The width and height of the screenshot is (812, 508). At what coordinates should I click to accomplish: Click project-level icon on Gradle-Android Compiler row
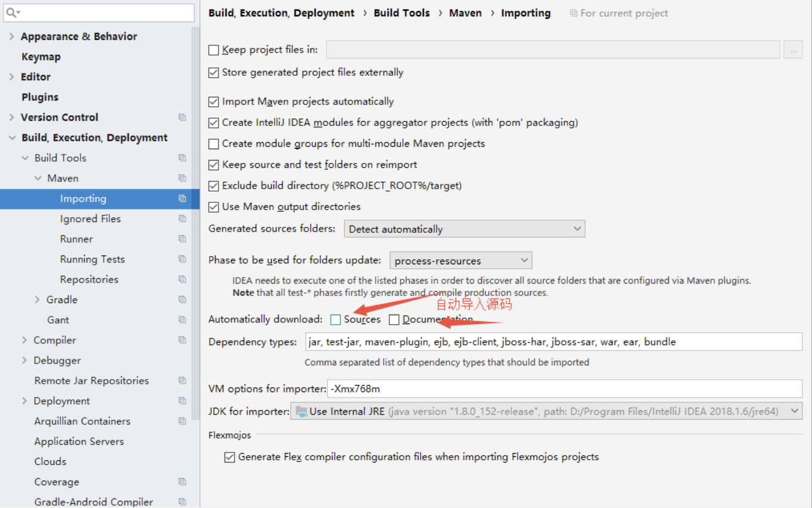point(182,502)
